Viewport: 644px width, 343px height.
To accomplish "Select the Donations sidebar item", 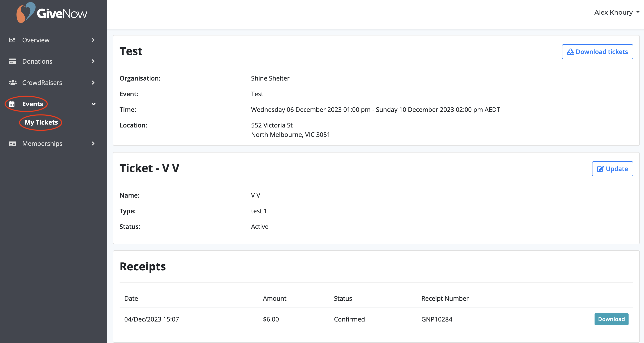I will 37,61.
